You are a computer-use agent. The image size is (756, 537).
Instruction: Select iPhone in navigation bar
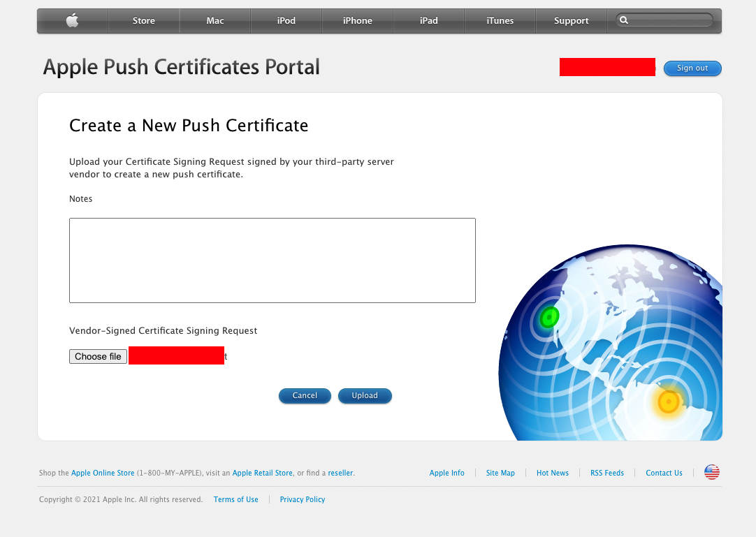pos(358,21)
